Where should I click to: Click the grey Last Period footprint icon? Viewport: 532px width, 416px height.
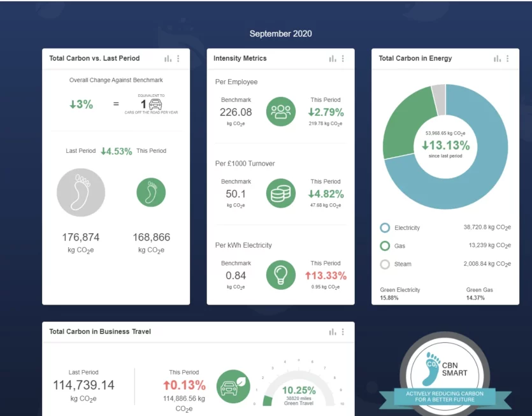80,192
